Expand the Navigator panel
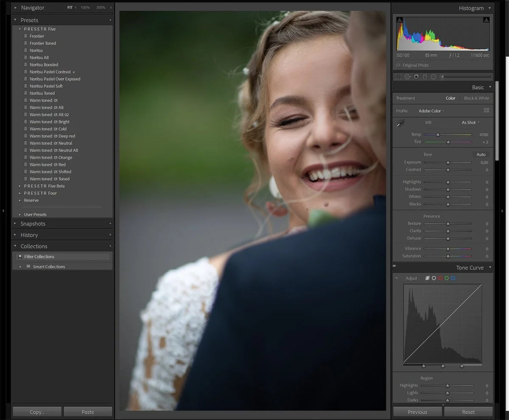Screen dimensions: 509x420 (x=16, y=8)
